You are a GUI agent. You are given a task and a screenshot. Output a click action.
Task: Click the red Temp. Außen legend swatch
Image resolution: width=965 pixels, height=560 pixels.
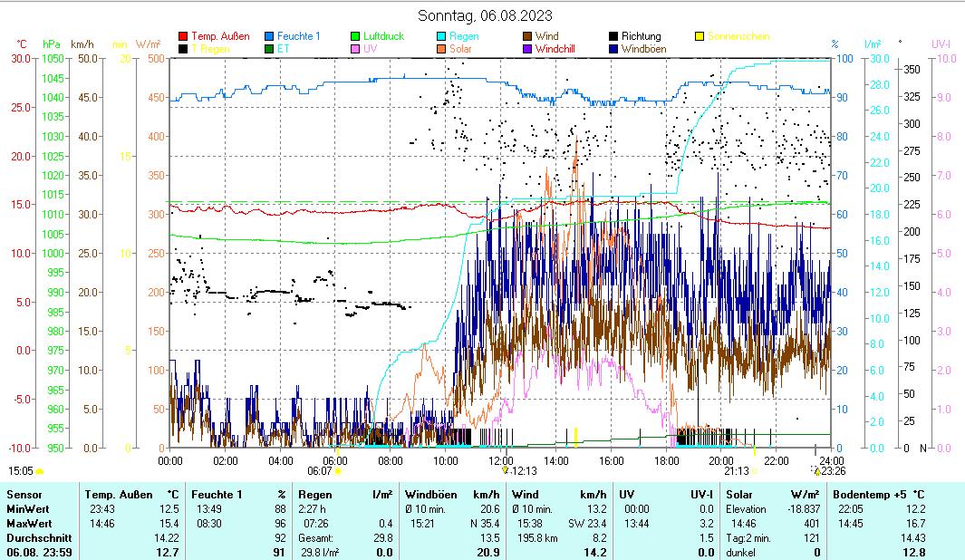coord(184,37)
